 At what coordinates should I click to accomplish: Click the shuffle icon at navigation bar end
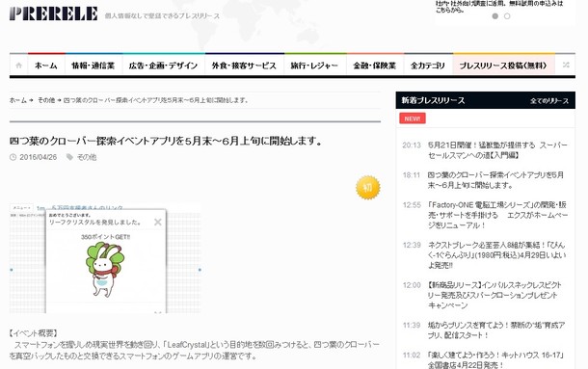pos(566,65)
